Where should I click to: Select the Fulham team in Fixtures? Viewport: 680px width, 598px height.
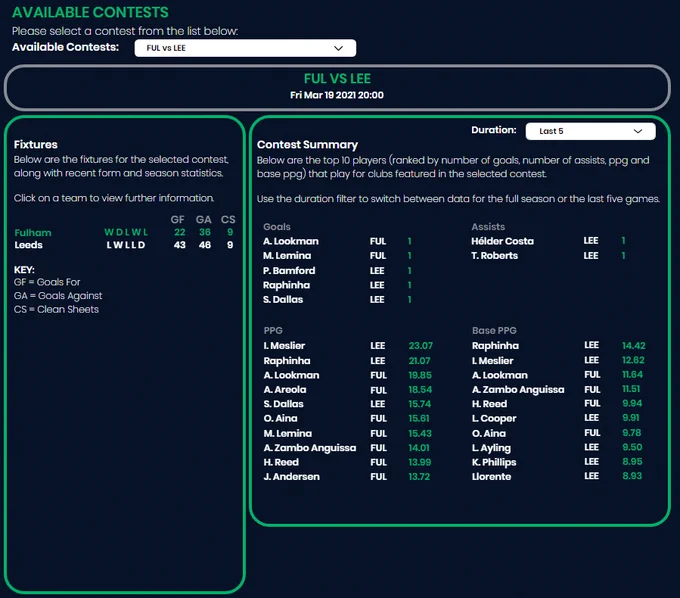(33, 233)
